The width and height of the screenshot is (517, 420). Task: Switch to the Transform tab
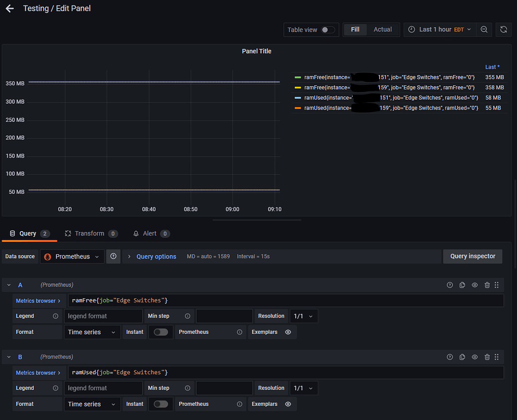(89, 234)
